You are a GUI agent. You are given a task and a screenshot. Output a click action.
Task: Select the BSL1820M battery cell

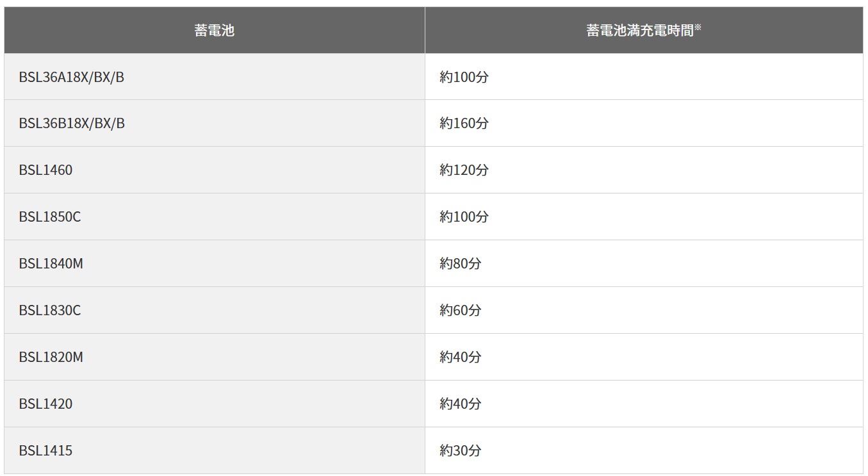pyautogui.click(x=51, y=357)
